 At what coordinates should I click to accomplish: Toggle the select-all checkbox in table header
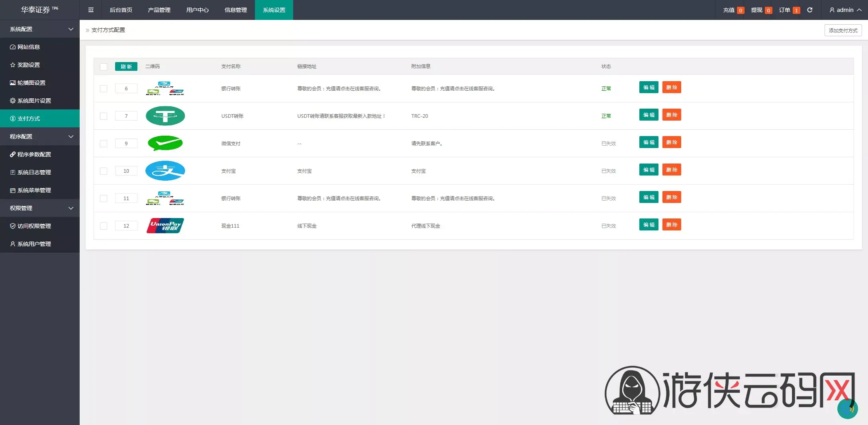[x=104, y=66]
